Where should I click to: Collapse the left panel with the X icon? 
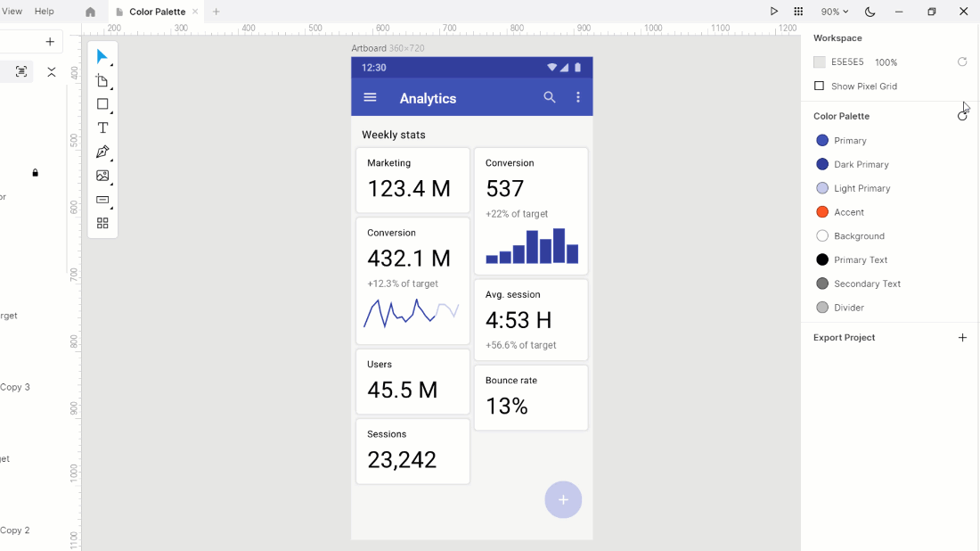[x=52, y=72]
